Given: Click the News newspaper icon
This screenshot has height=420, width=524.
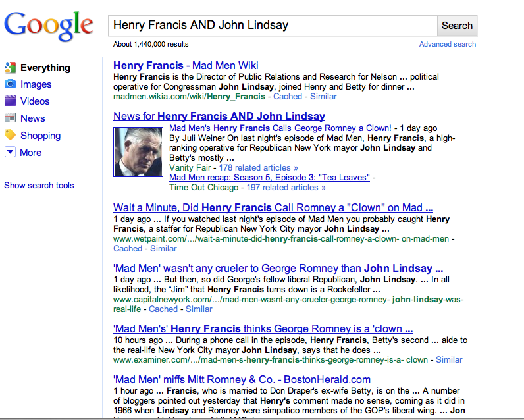Looking at the screenshot, I should (10, 118).
